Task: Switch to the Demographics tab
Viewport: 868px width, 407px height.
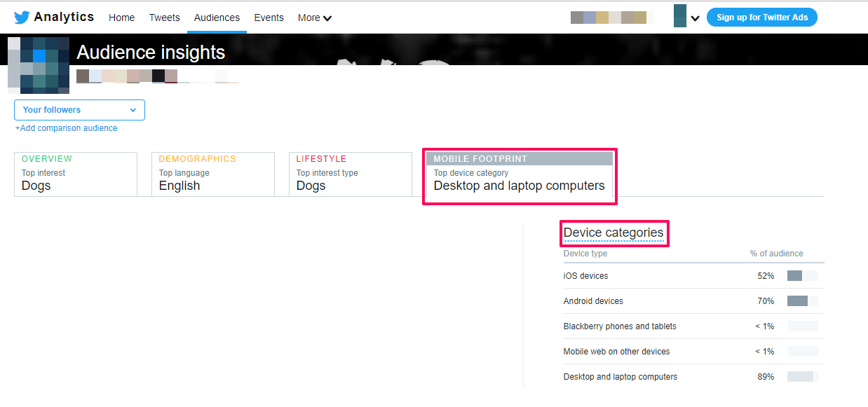Action: [212, 174]
